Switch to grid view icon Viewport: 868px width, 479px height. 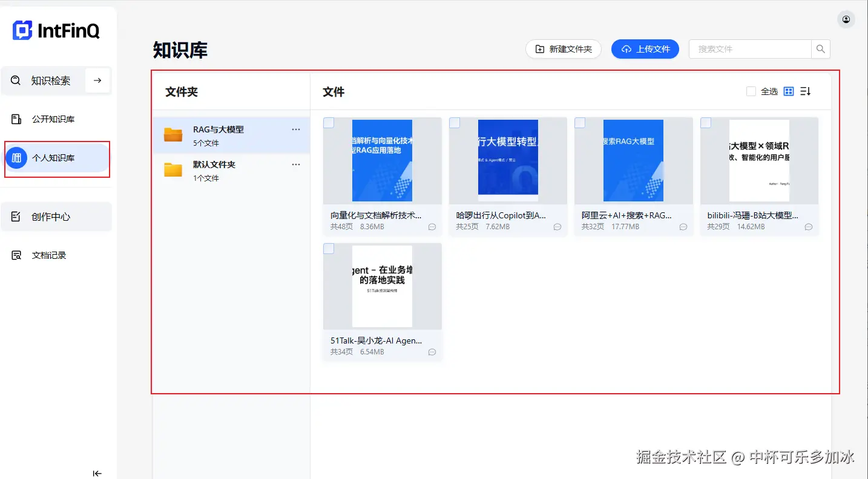tap(789, 91)
